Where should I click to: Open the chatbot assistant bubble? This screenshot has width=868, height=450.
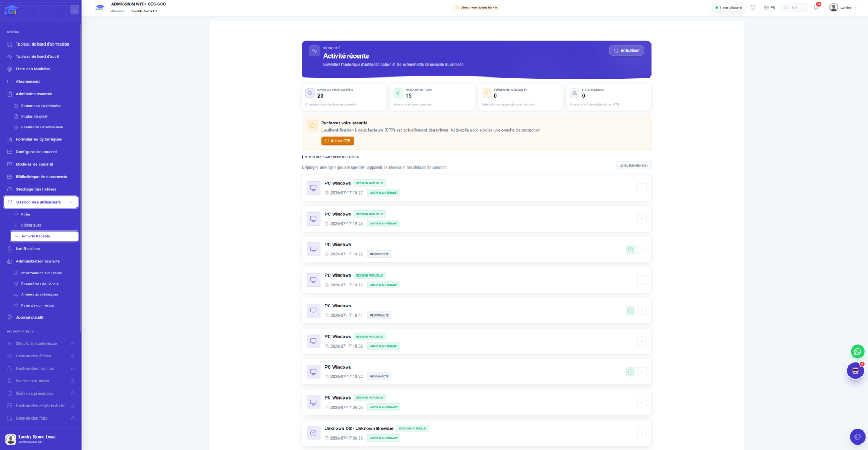pos(856,371)
